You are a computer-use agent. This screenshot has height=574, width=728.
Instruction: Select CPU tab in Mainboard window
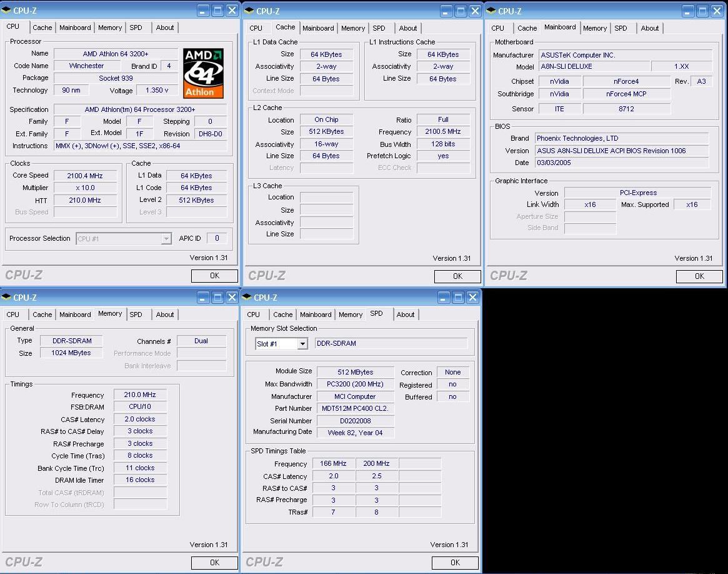pos(497,28)
